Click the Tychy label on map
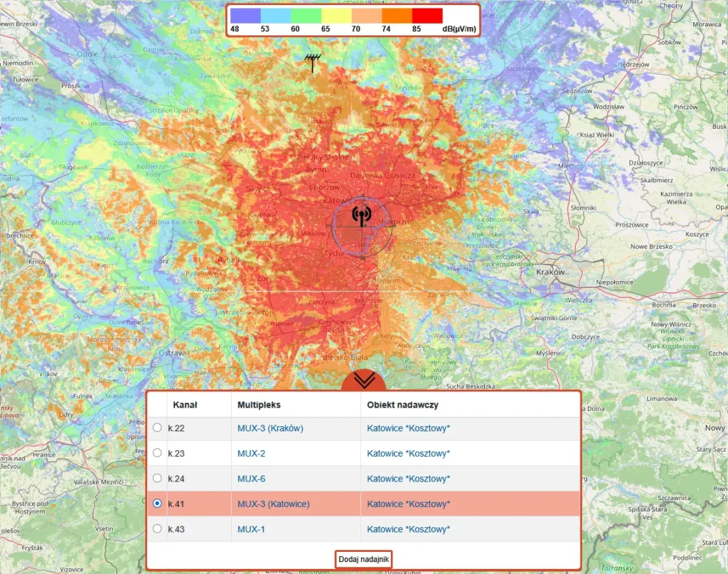The height and width of the screenshot is (574, 728). [x=334, y=253]
